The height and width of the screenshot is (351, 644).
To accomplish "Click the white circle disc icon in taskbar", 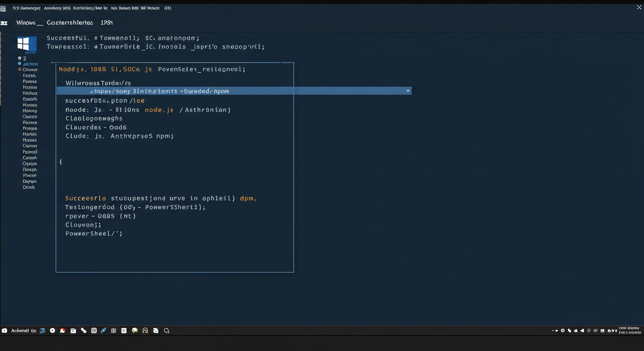I will click(x=53, y=330).
